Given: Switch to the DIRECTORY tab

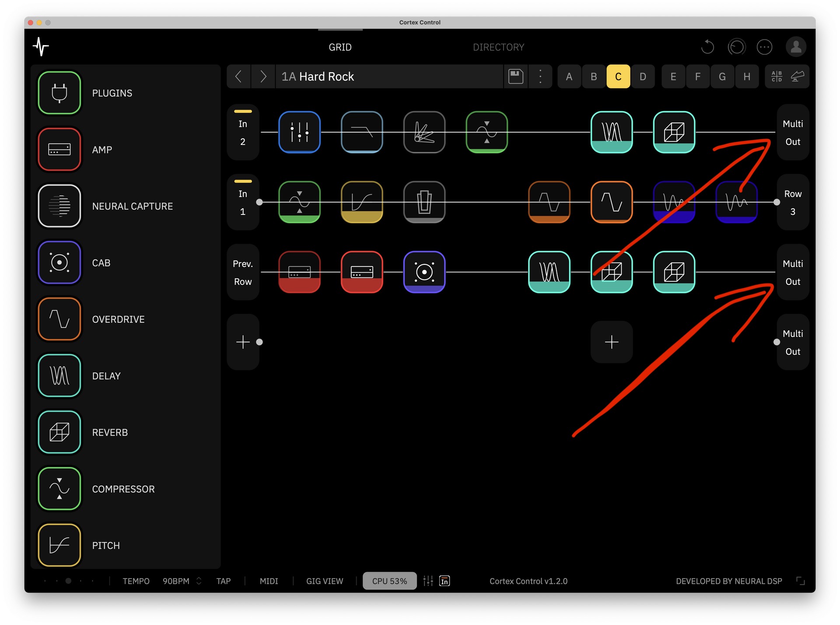Looking at the screenshot, I should pos(498,47).
